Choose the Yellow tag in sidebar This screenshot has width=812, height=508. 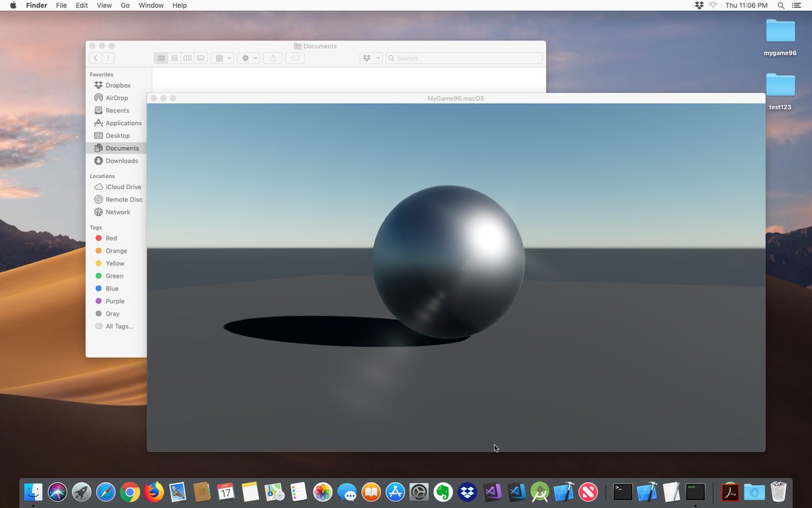tap(116, 263)
